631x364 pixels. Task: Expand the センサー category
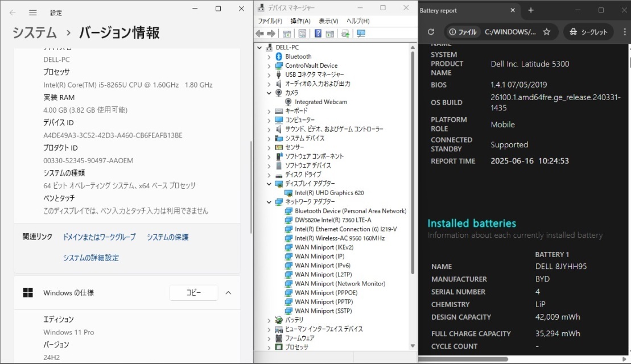point(269,148)
